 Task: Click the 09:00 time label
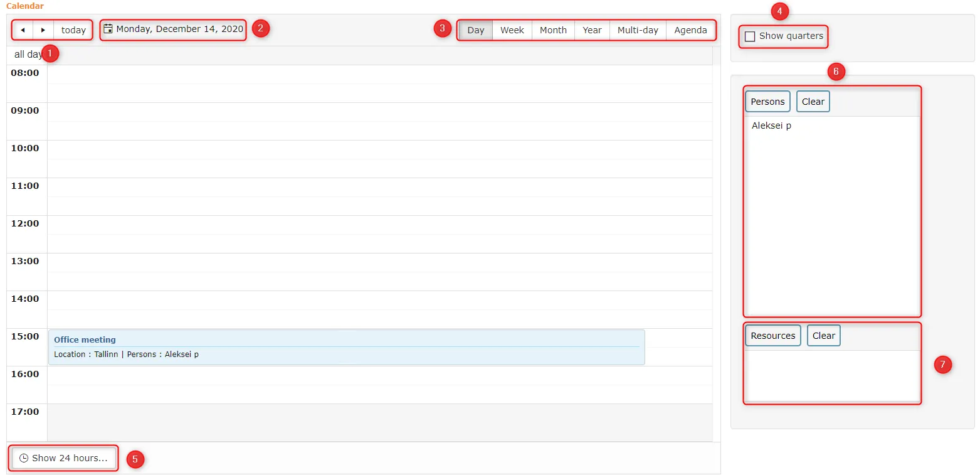pyautogui.click(x=25, y=110)
